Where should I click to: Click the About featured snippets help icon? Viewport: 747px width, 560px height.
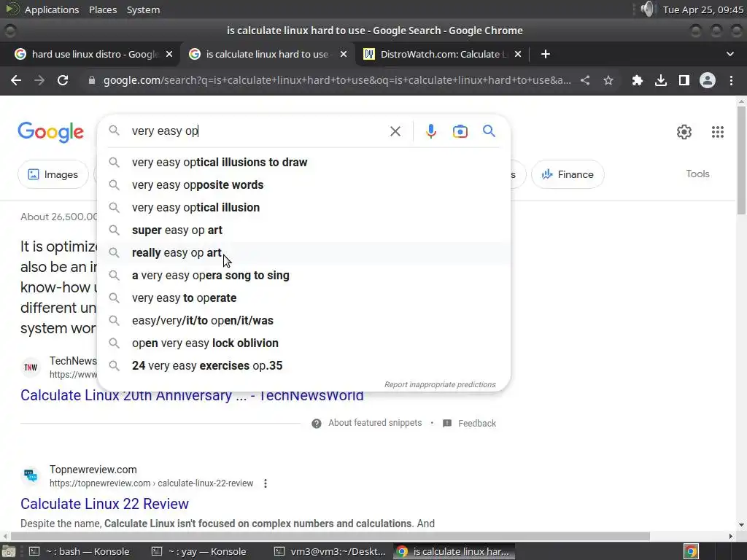tap(317, 424)
